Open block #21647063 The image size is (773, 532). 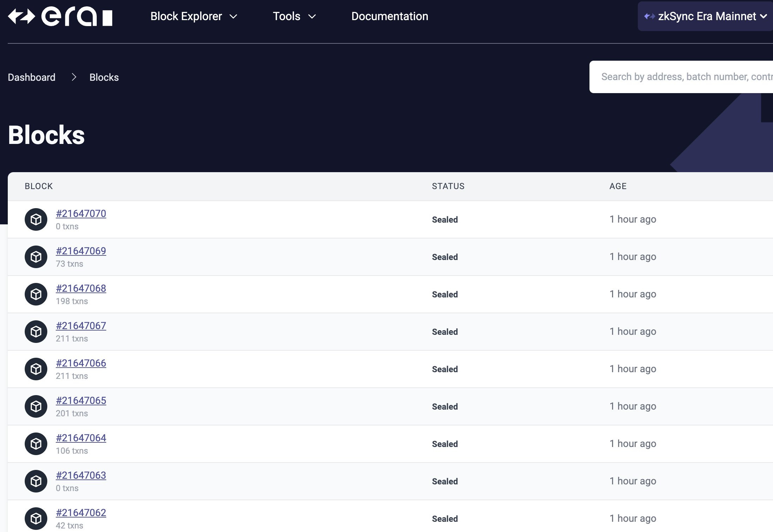[81, 475]
